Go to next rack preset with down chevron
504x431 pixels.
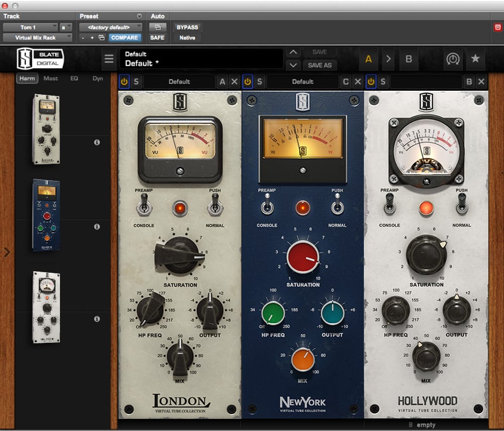(x=293, y=65)
